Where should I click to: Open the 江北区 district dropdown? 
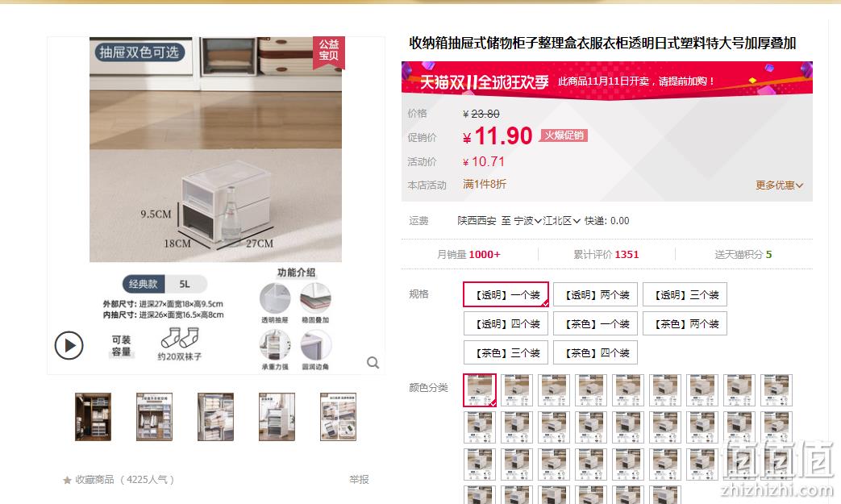point(561,220)
